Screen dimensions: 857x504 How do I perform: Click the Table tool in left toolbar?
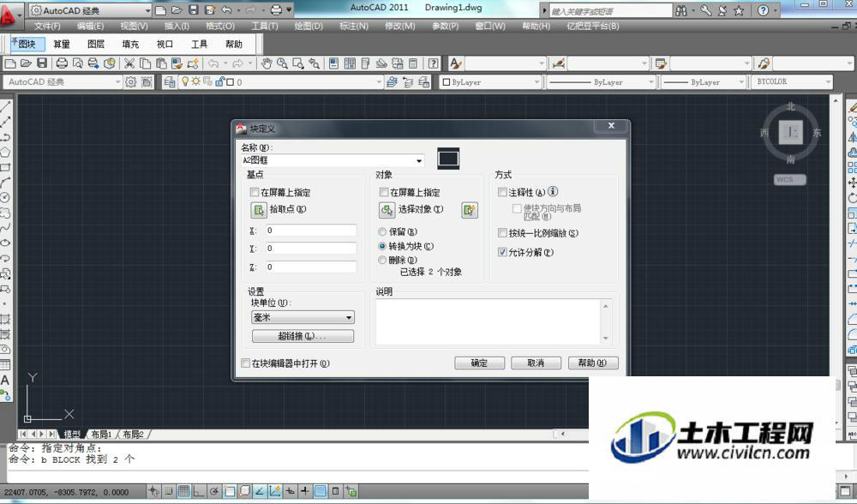[5, 364]
